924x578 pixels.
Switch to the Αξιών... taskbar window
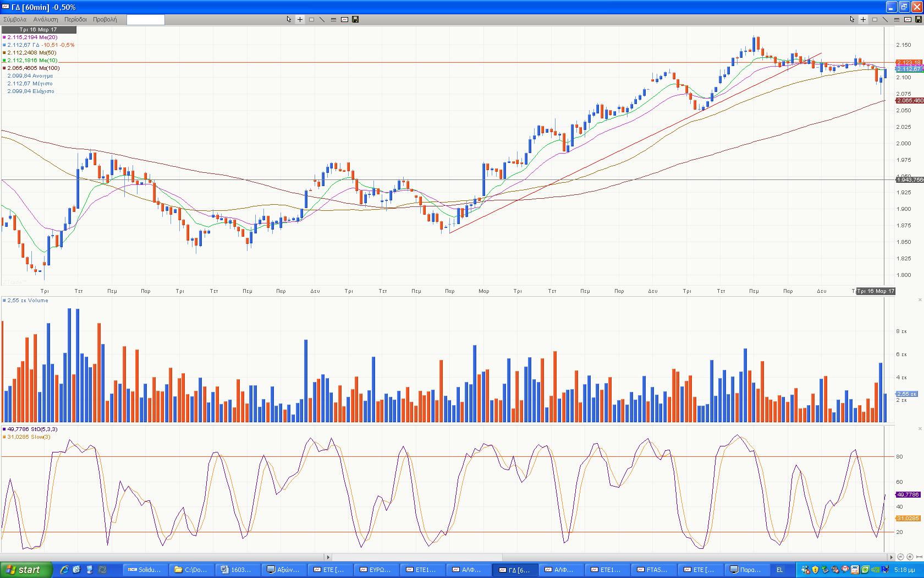coord(283,570)
